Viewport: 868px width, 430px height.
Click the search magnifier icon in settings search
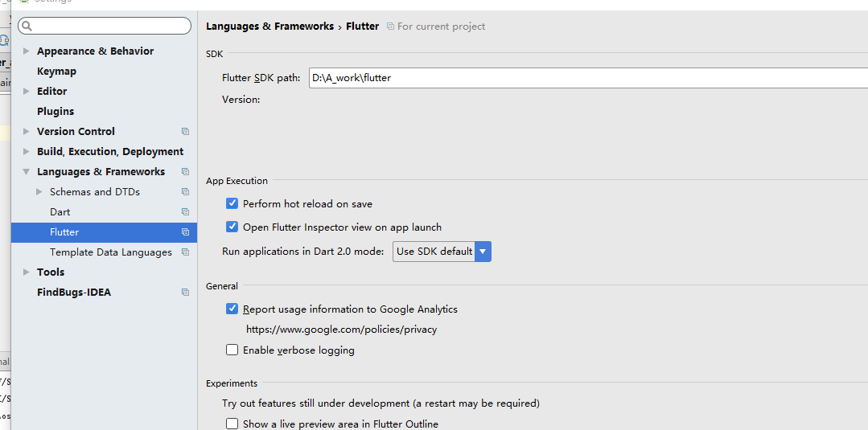[x=27, y=26]
